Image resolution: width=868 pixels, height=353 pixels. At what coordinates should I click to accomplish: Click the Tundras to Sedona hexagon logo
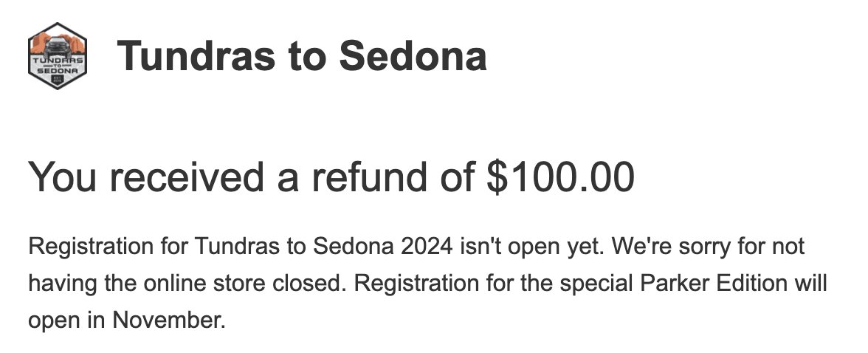(57, 56)
